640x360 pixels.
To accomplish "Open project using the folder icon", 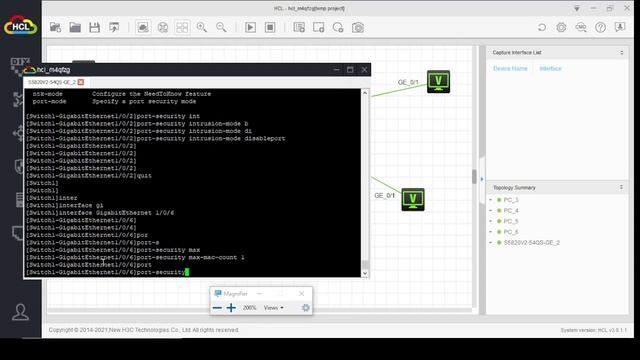I will pyautogui.click(x=75, y=27).
